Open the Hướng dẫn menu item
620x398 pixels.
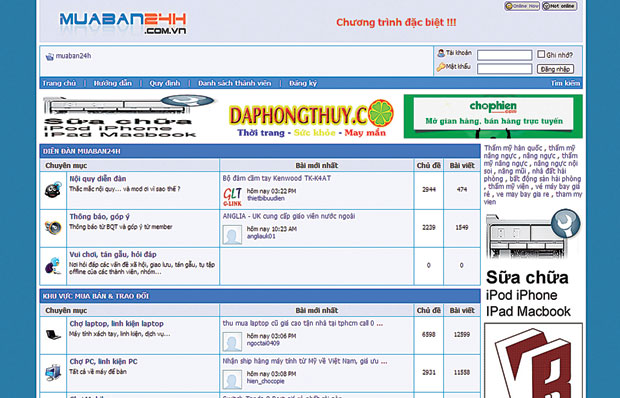coord(112,83)
